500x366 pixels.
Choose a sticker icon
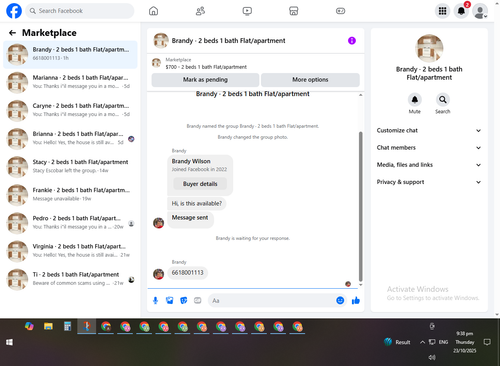[184, 300]
